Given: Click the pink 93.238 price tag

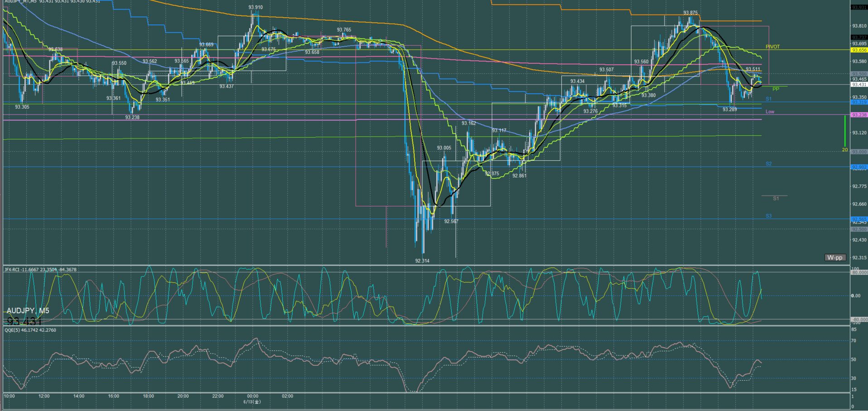Looking at the screenshot, I should 859,115.
